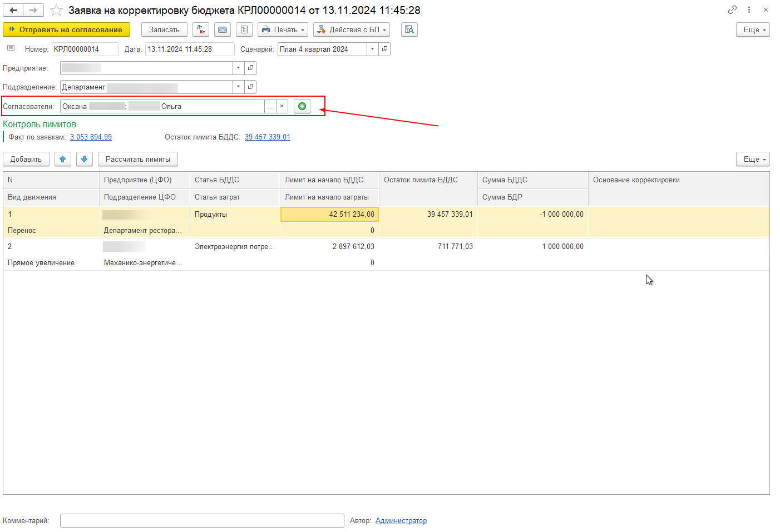Click the document status icon left of Номер
780x532 pixels.
pos(11,48)
